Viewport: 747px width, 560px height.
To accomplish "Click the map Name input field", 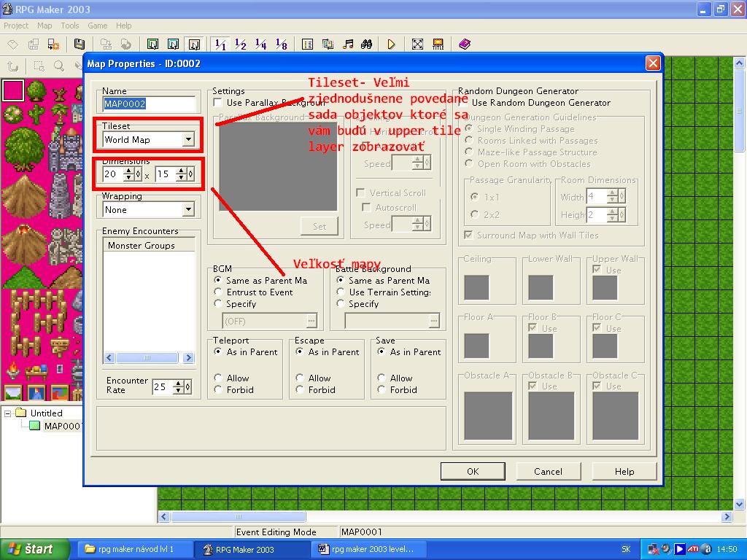I will 149,104.
